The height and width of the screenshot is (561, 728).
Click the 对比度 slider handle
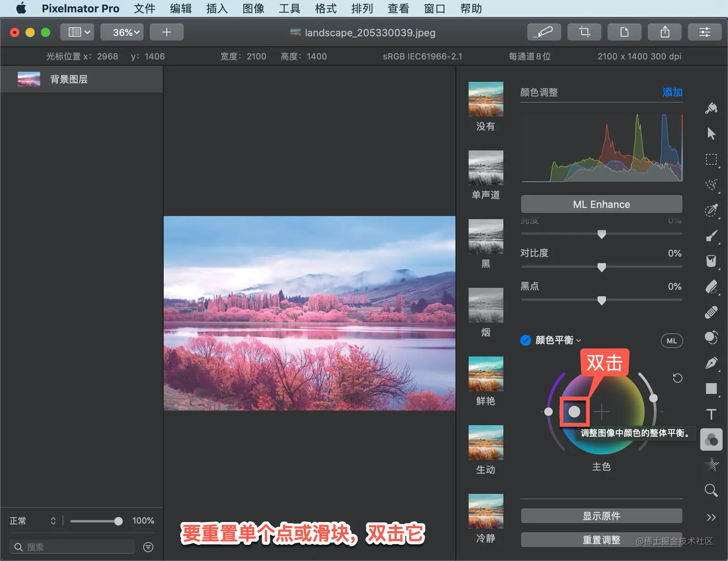[x=601, y=267]
